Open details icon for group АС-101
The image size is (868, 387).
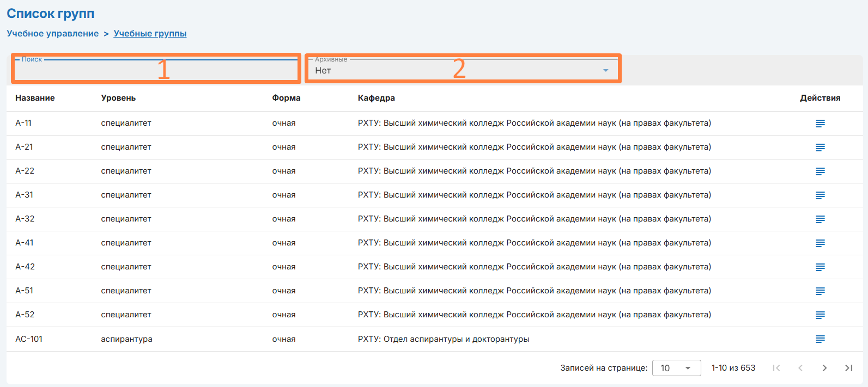[820, 339]
